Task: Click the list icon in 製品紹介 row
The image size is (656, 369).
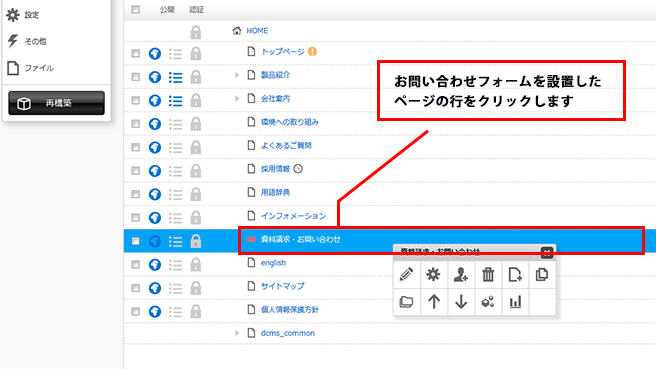Action: 175,77
